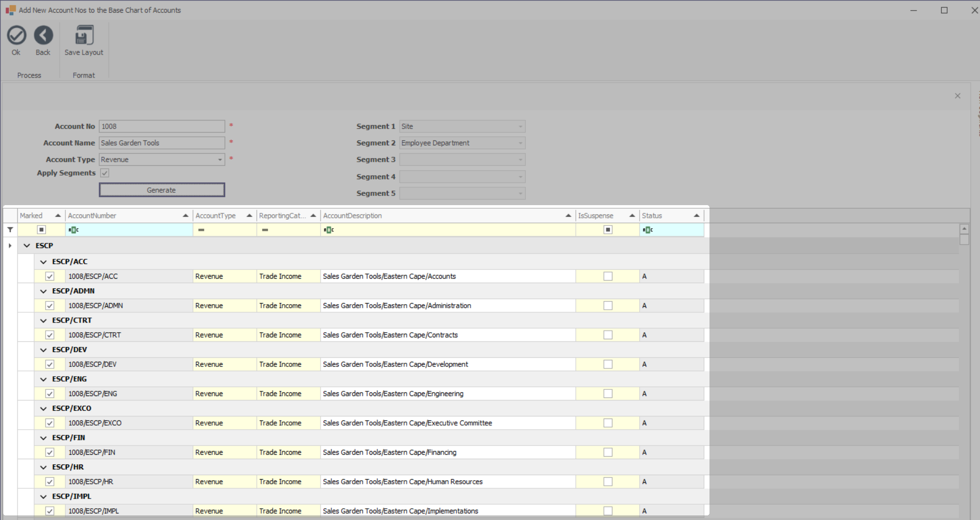980x520 pixels.
Task: Unmark account 1008/ESCP/IMPL
Action: coord(50,511)
